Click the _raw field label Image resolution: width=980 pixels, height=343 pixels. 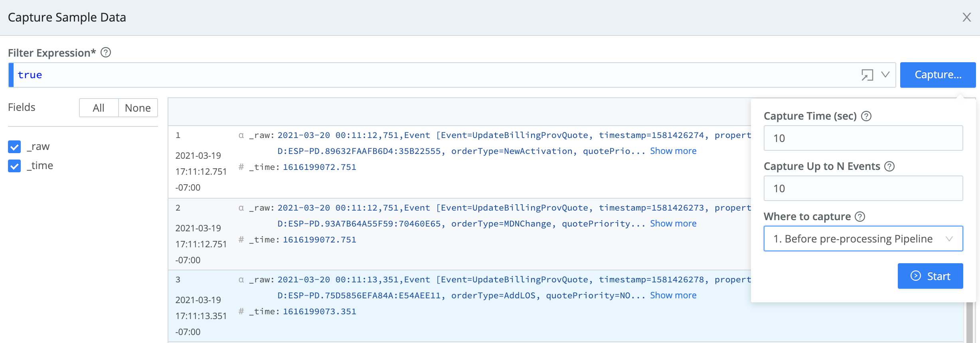(x=38, y=147)
